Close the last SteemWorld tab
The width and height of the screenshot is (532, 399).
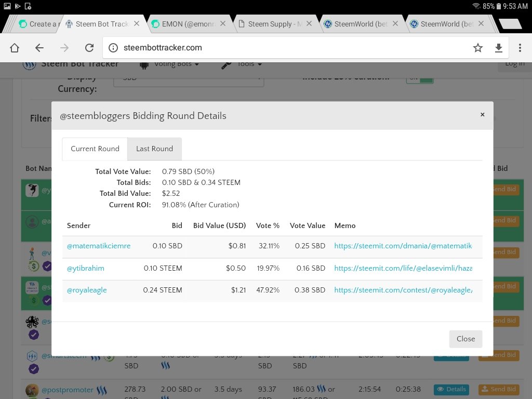(481, 23)
